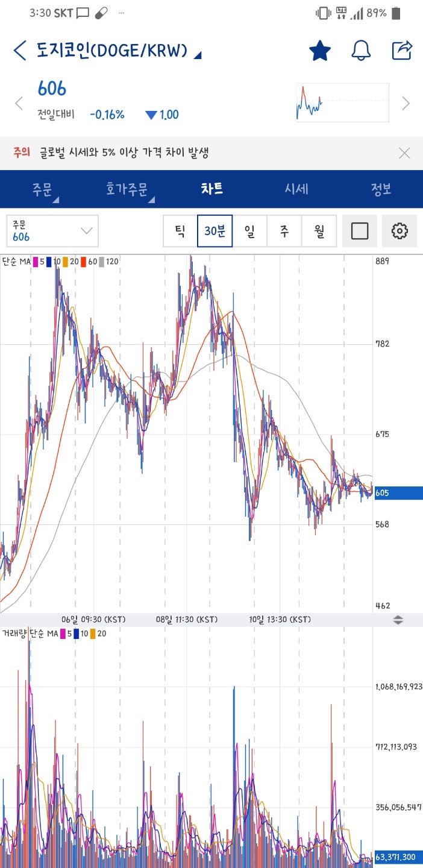Select the 틱 chart interval
The height and width of the screenshot is (868, 423).
[180, 231]
